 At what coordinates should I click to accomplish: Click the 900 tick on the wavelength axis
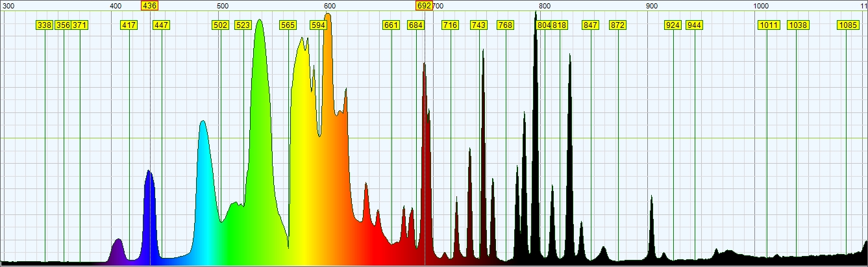(x=651, y=6)
